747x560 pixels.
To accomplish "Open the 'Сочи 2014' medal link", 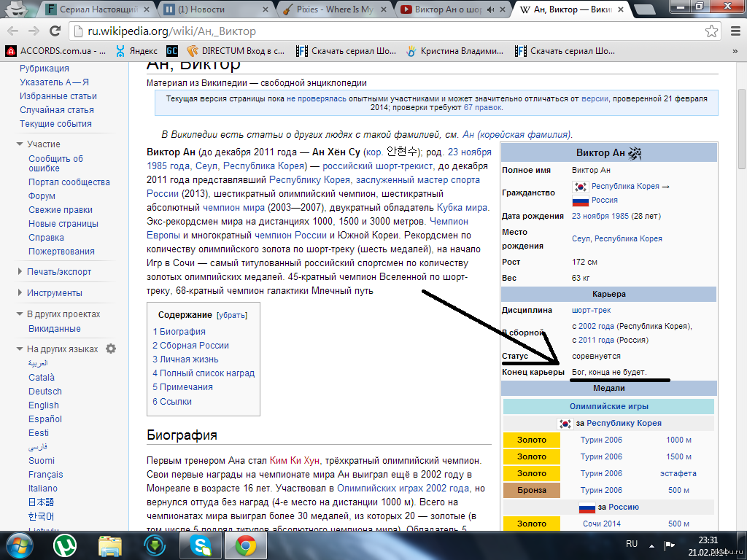I will point(602,524).
